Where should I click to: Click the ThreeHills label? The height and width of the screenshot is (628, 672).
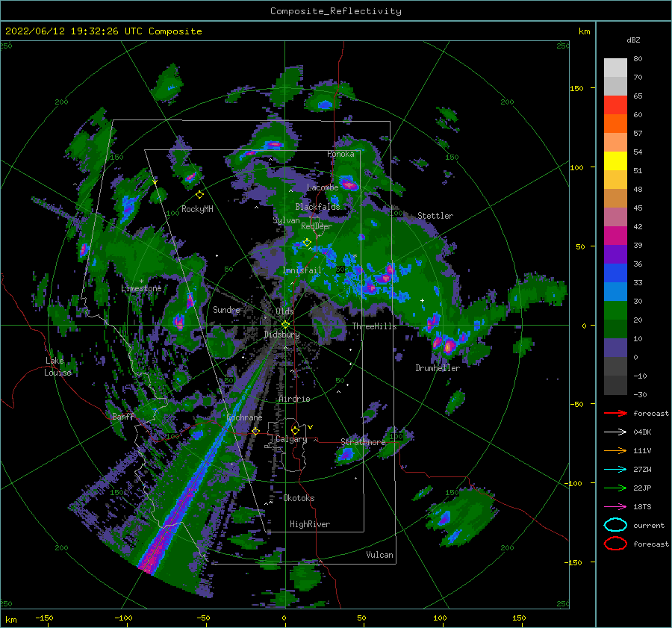point(374,326)
